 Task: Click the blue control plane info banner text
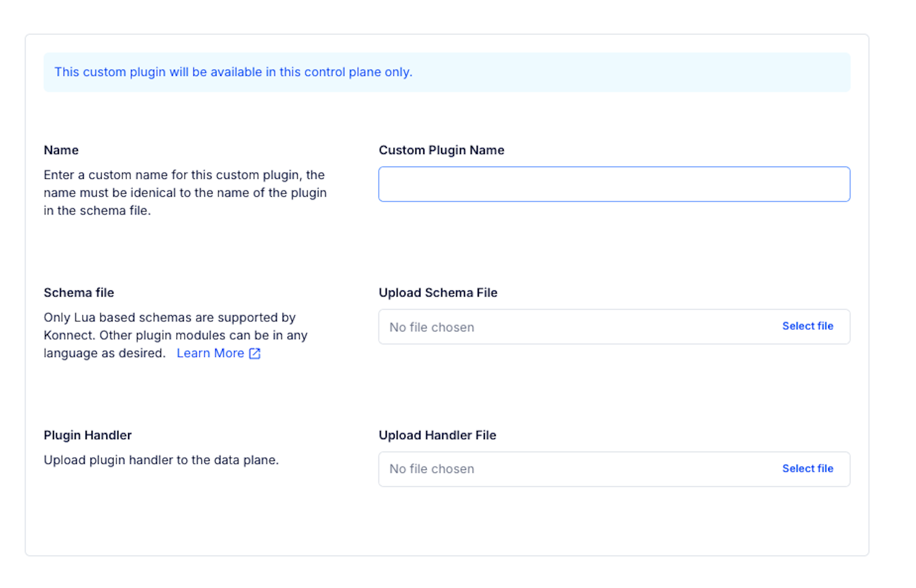coord(233,72)
